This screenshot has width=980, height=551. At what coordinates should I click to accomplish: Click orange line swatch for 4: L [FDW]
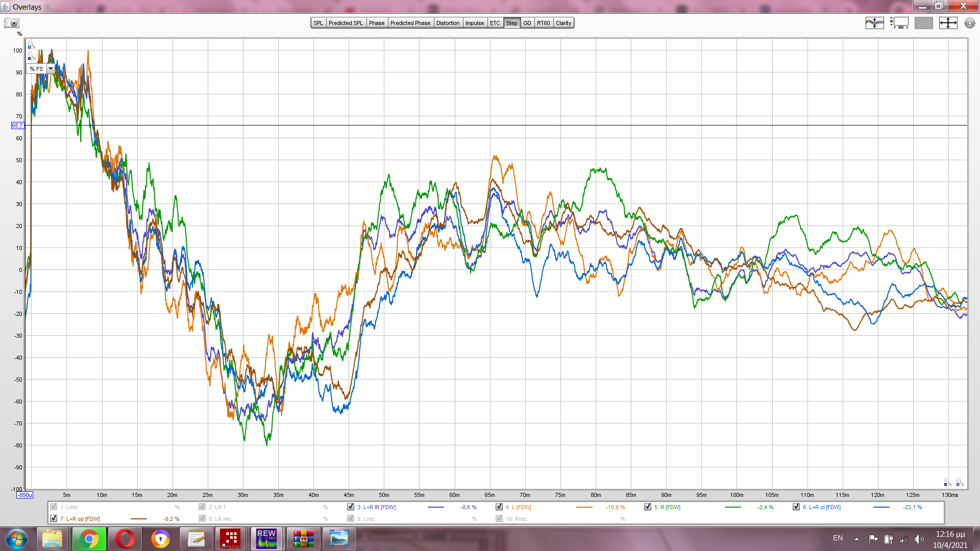click(584, 507)
